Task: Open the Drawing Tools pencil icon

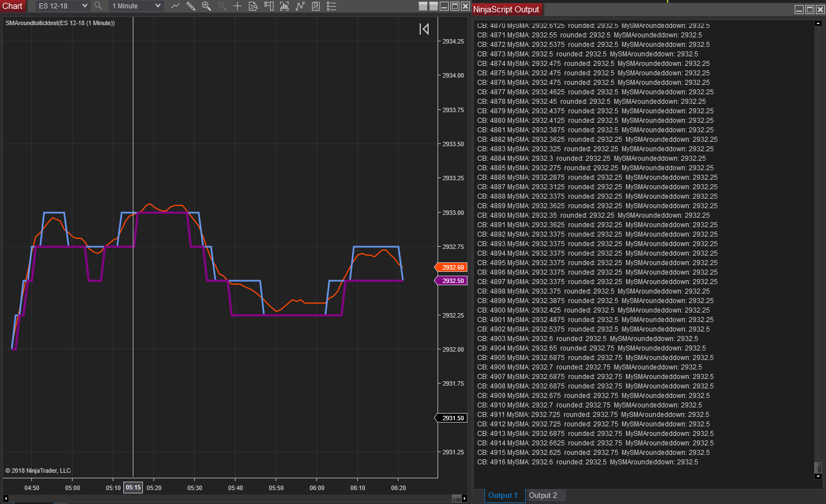Action: 191,6
